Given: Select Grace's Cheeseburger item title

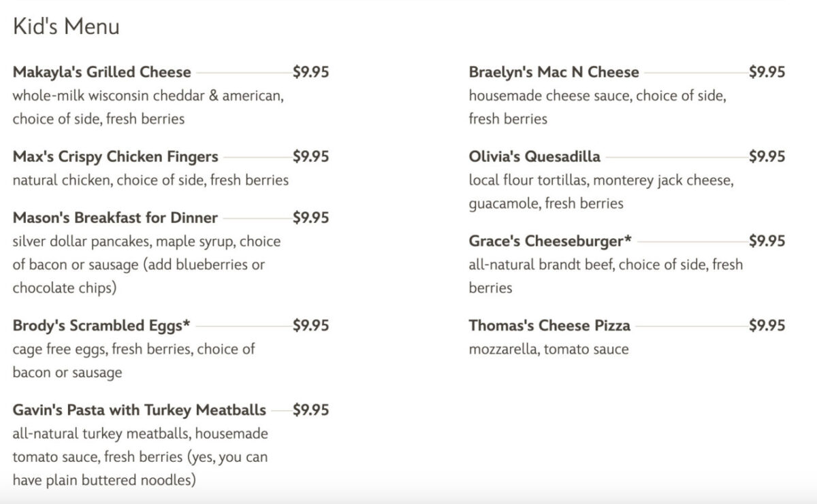Looking at the screenshot, I should [550, 241].
